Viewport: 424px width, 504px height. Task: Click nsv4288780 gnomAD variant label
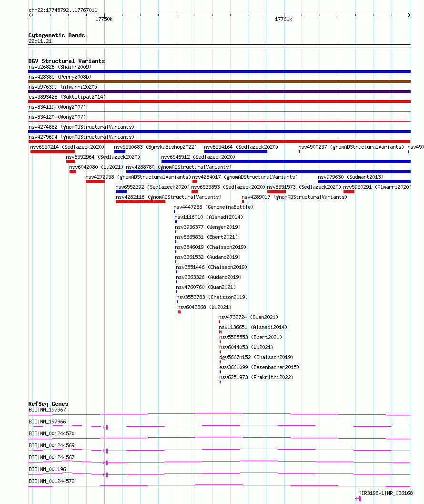tap(179, 167)
